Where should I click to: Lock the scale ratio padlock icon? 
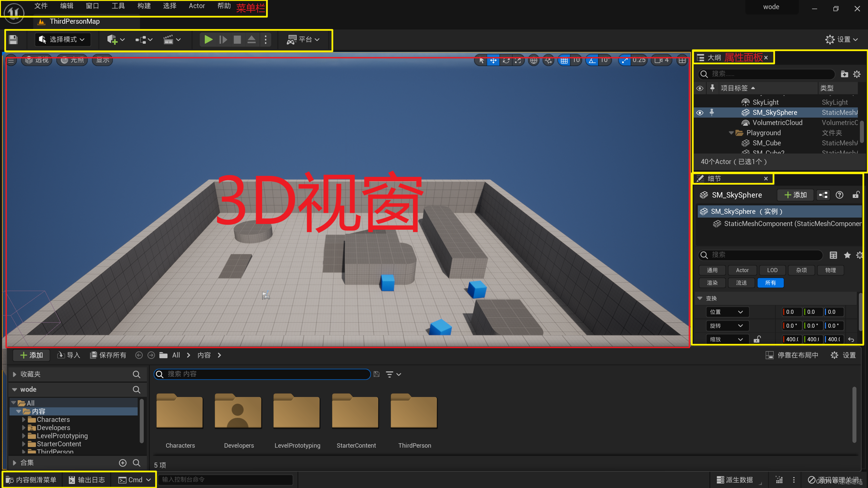point(757,339)
